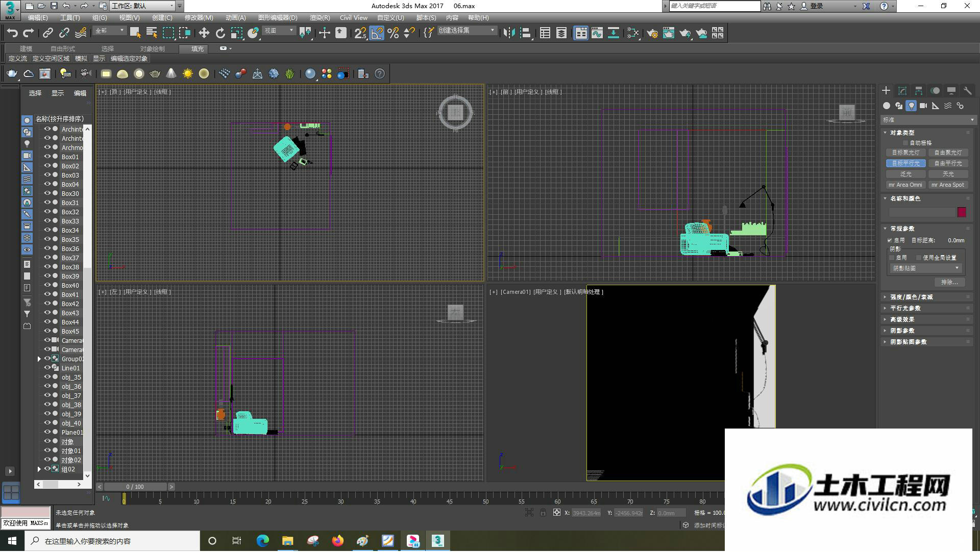Click the object color swatch
The width and height of the screenshot is (980, 552).
962,212
